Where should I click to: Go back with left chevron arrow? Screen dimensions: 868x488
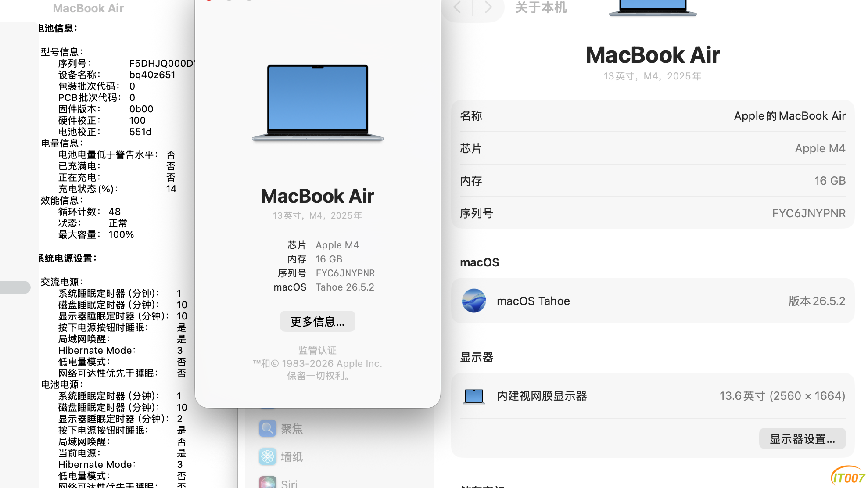[x=457, y=7]
